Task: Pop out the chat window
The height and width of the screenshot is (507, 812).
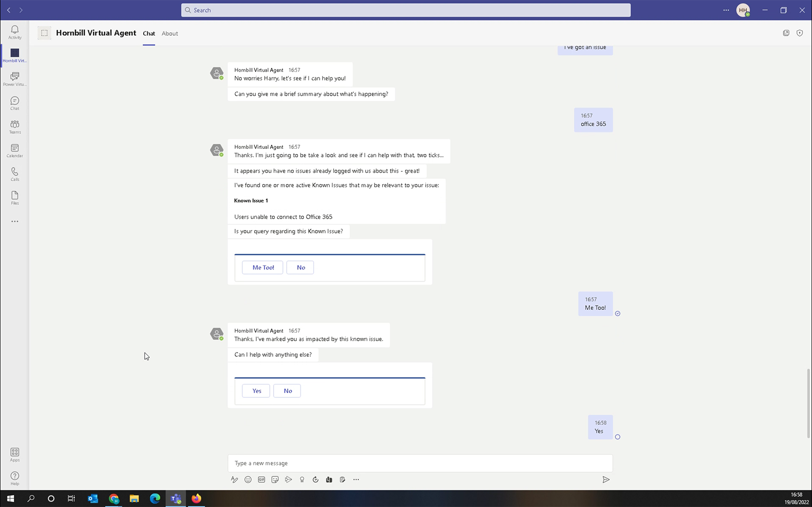Action: (786, 33)
